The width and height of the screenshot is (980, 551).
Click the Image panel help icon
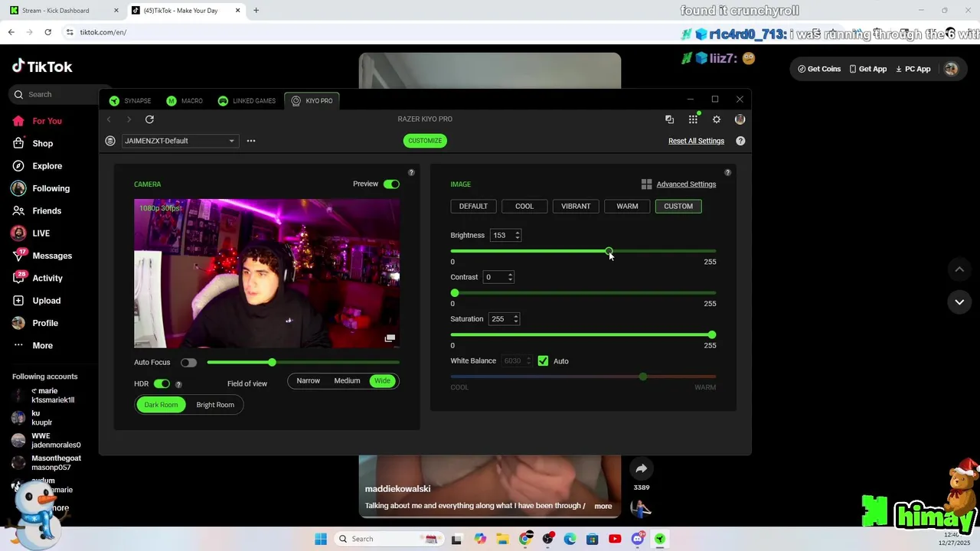tap(727, 173)
